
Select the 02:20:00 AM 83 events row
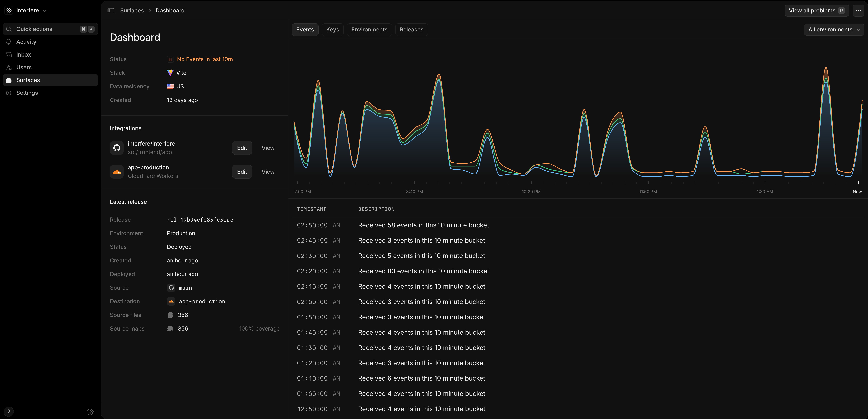coord(578,271)
